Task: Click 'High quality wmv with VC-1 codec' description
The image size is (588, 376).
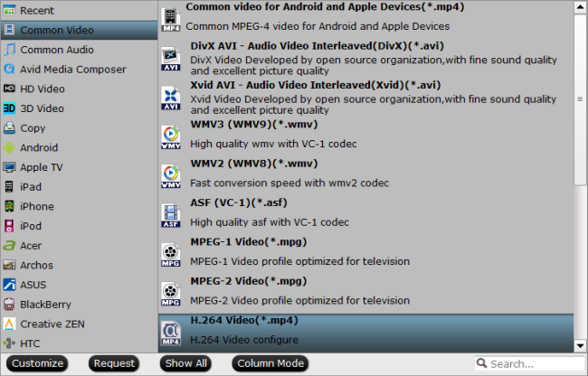Action: [273, 144]
